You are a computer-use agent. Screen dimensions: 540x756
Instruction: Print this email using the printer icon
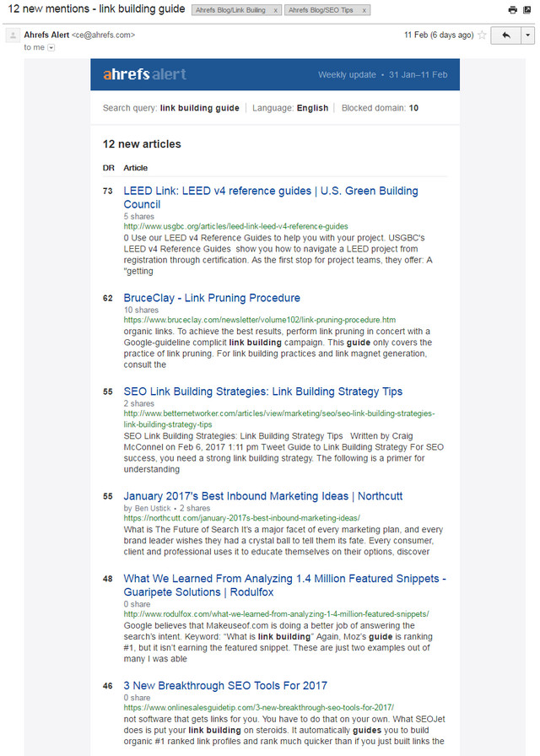(512, 9)
